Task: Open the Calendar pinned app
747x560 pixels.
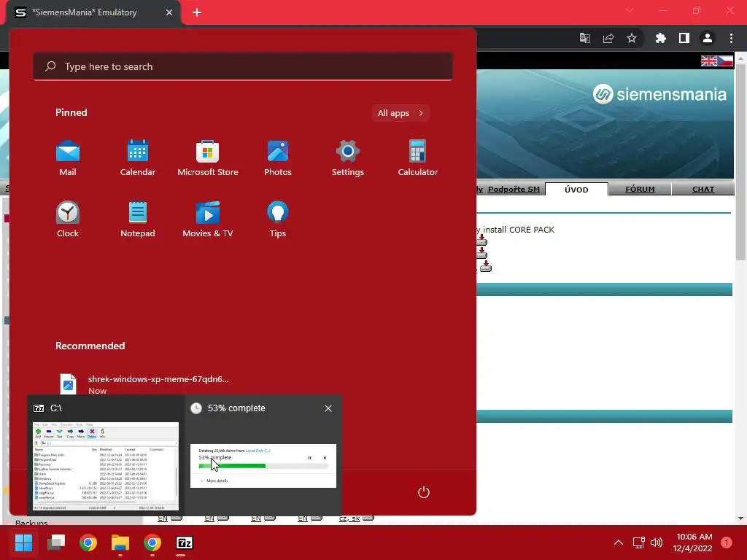Action: click(138, 158)
